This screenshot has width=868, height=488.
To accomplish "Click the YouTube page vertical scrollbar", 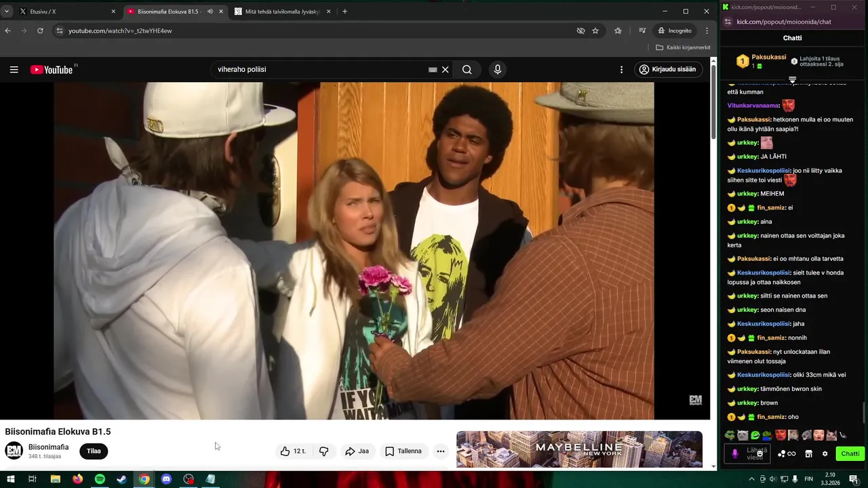I will coord(713,102).
